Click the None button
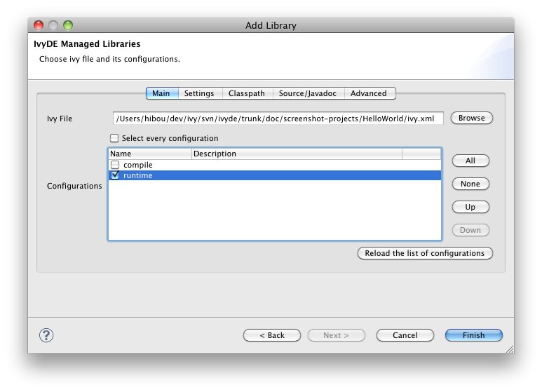The image size is (542, 392). click(x=470, y=184)
